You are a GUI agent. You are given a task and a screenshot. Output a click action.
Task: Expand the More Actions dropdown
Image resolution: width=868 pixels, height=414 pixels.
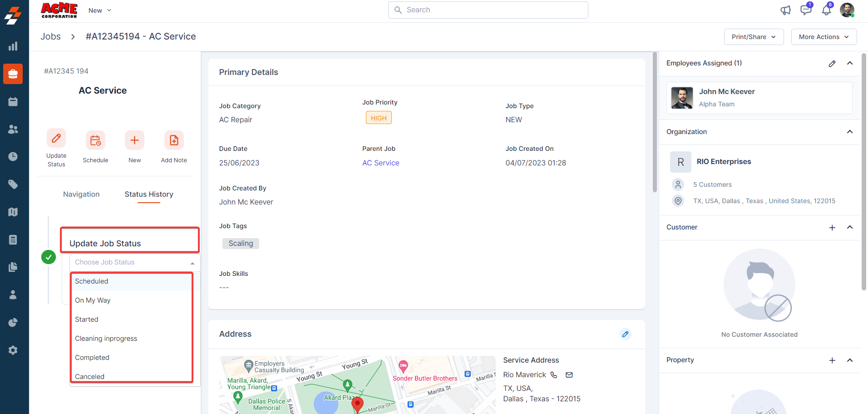coord(824,37)
